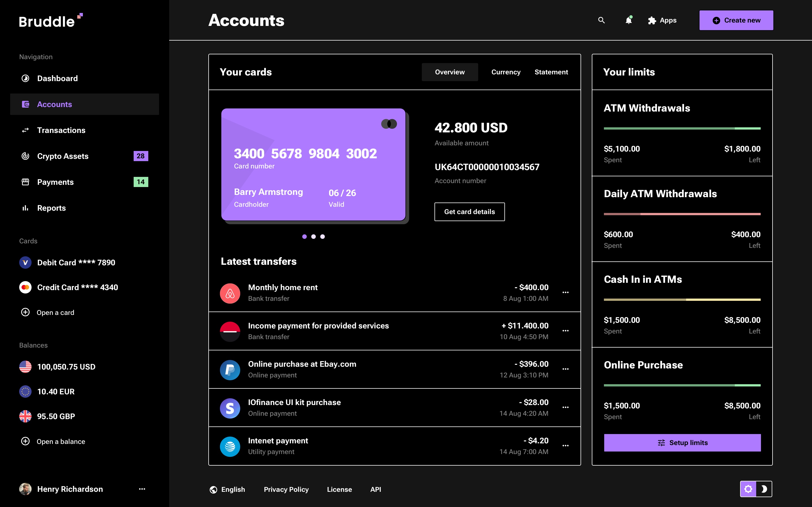812x507 pixels.
Task: Click the Get card details button
Action: point(469,212)
